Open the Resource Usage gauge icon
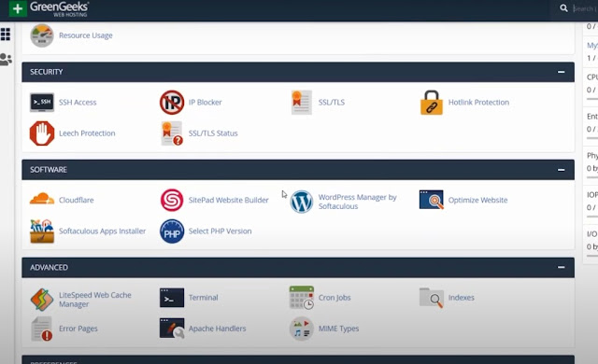The image size is (598, 364). click(x=42, y=35)
